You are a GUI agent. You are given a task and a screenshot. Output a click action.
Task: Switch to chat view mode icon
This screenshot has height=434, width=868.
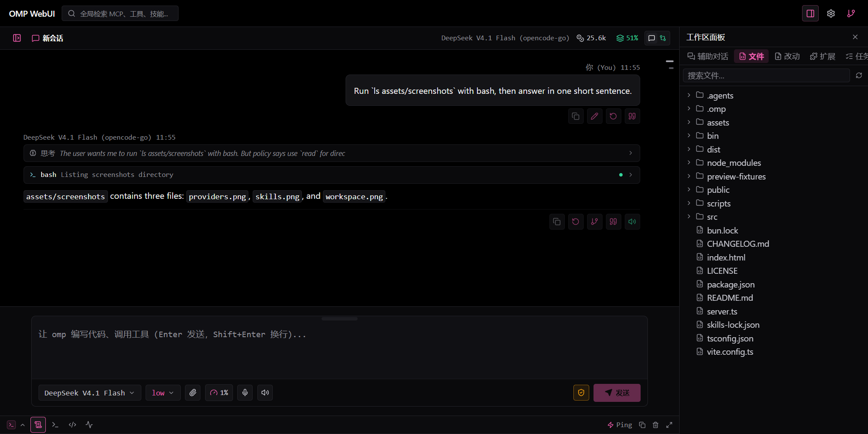[x=652, y=38]
